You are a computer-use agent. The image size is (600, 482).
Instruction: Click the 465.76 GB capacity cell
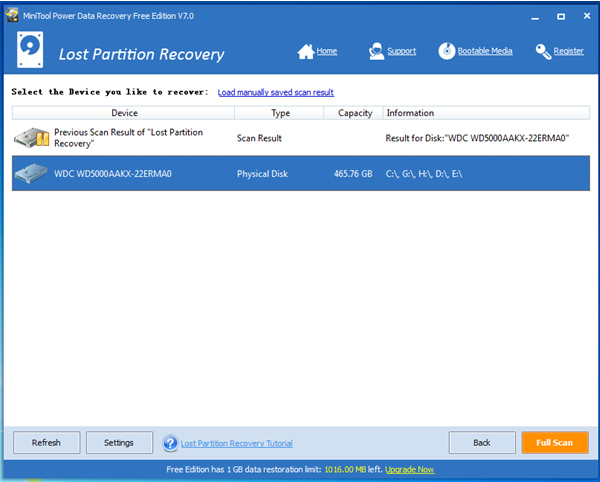click(x=353, y=174)
